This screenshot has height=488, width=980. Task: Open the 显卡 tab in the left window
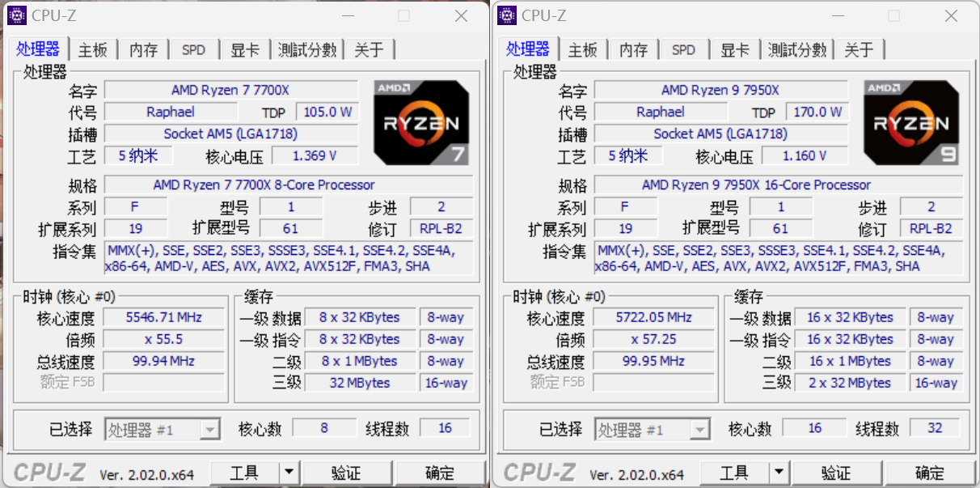click(245, 49)
